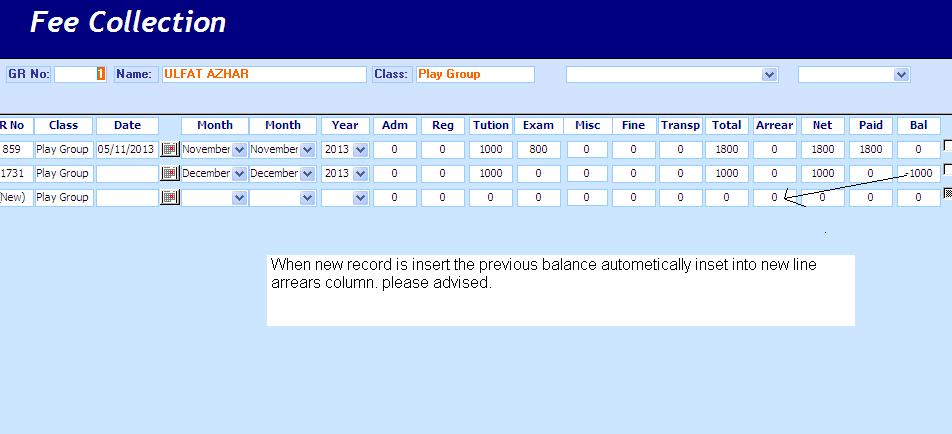
Task: Open the first empty Month dropdown in the (New) row
Action: 239,198
